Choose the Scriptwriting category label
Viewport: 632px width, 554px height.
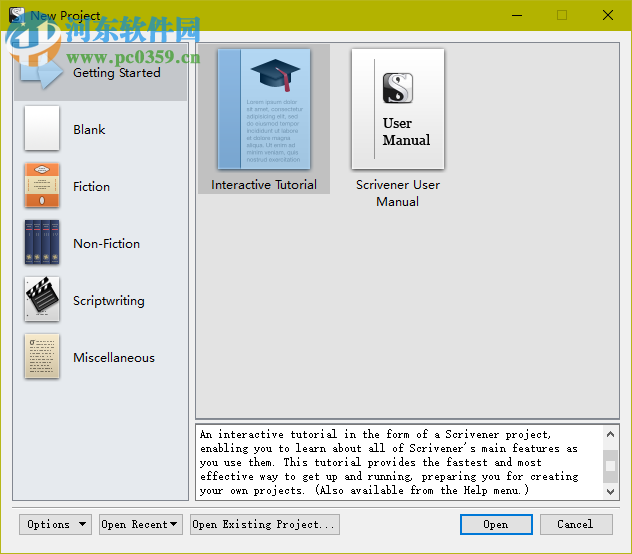109,301
